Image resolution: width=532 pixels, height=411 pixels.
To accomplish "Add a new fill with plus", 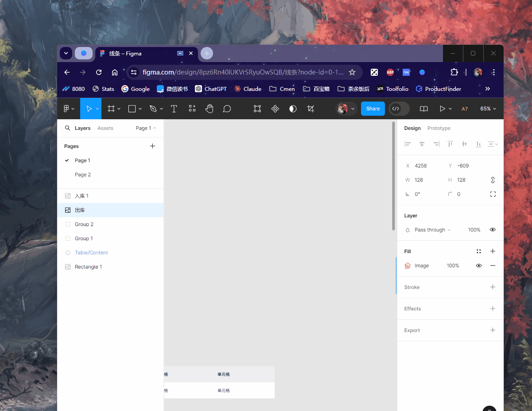I will click(x=493, y=251).
